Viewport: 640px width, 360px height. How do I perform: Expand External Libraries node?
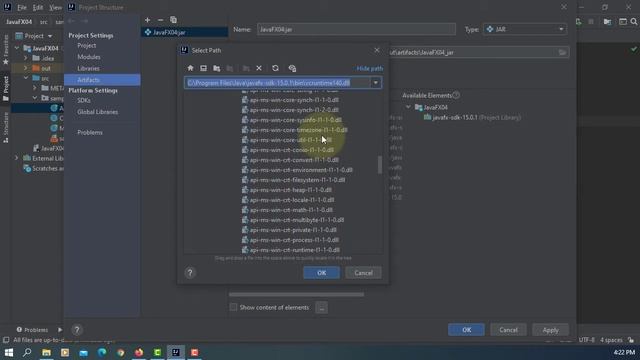(17, 158)
